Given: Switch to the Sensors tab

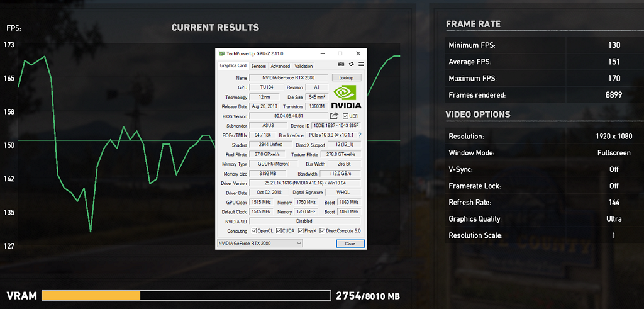Looking at the screenshot, I should (x=258, y=66).
